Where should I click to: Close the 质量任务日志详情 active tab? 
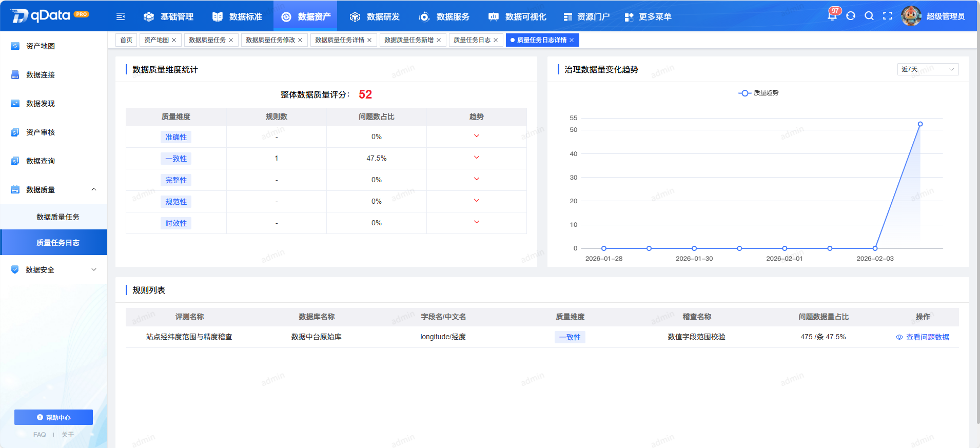tap(572, 40)
